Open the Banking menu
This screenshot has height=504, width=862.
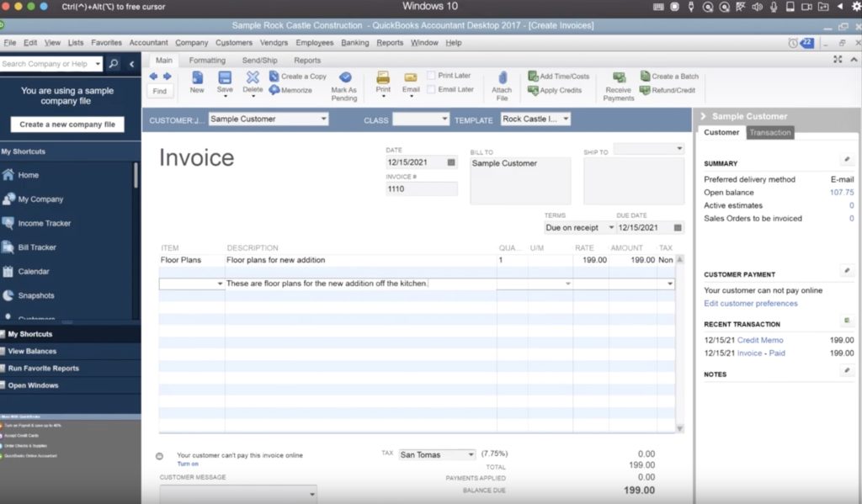[355, 43]
